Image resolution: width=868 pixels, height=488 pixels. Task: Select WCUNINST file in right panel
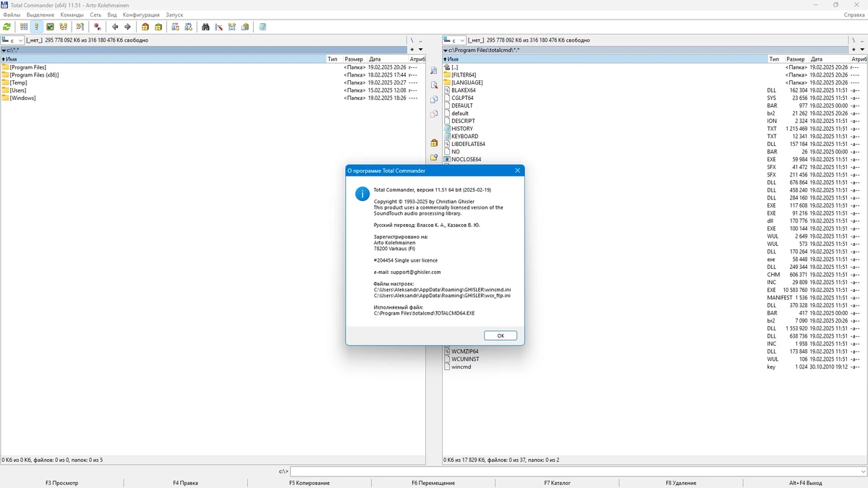(655, 359)
